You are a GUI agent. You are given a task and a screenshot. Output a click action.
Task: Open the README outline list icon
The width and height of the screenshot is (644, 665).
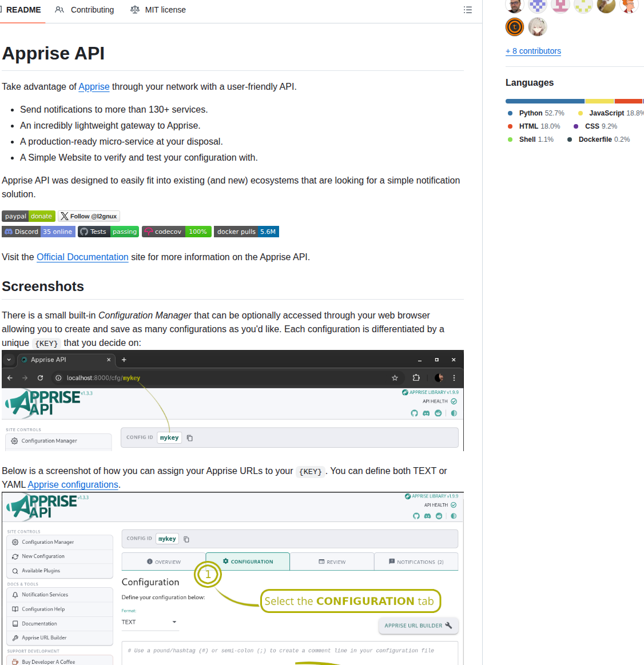point(467,10)
